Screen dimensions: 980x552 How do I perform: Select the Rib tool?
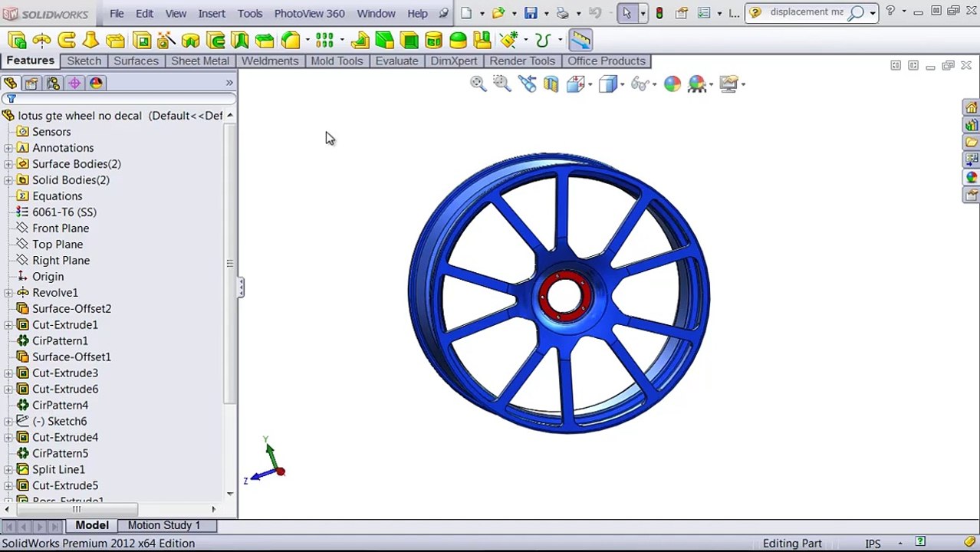pos(360,40)
